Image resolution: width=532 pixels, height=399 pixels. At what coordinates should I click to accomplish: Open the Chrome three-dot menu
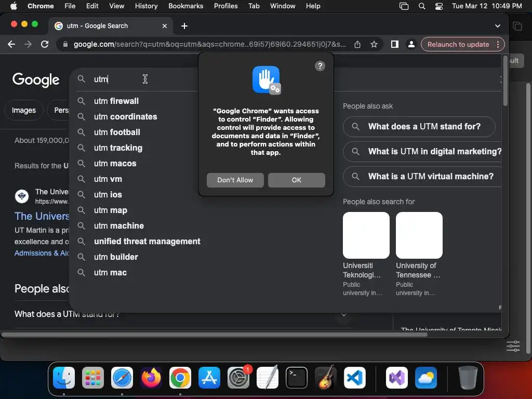pyautogui.click(x=498, y=45)
